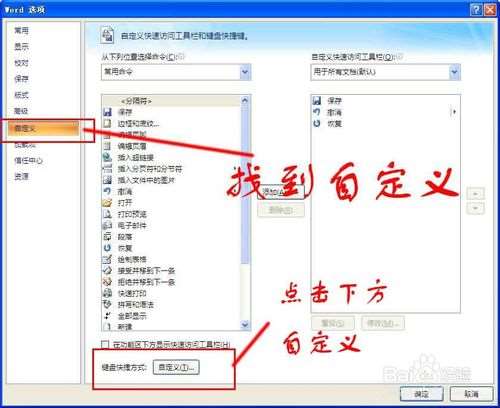Click the command list scrollbar down arrow
This screenshot has height=408, width=500.
[x=245, y=325]
